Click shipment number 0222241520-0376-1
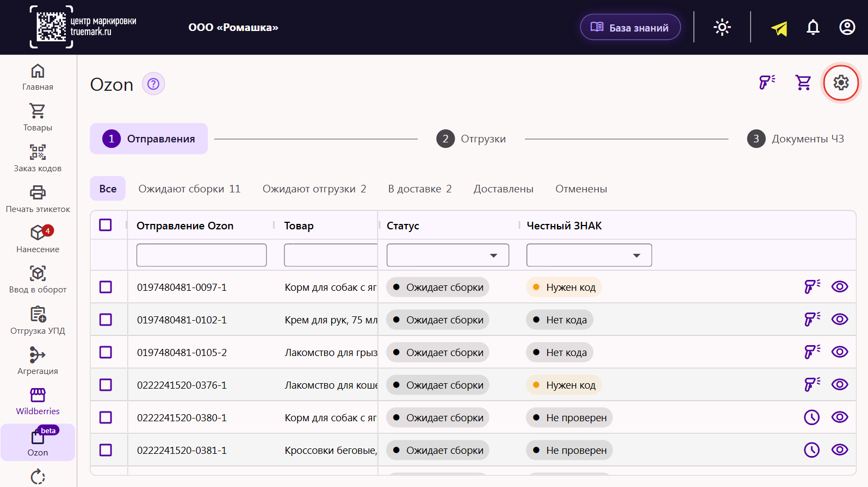The image size is (868, 487). pos(182,385)
